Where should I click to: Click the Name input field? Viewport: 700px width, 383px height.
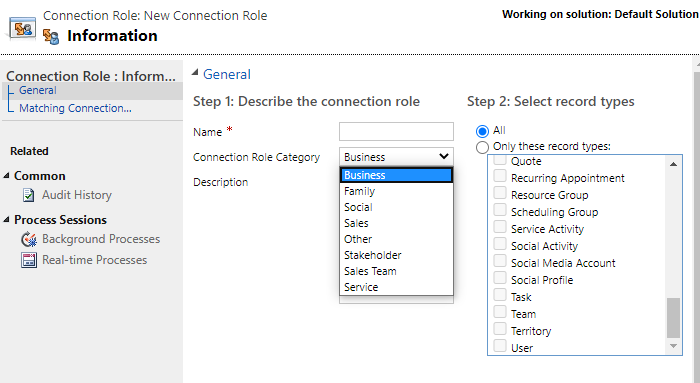[396, 132]
